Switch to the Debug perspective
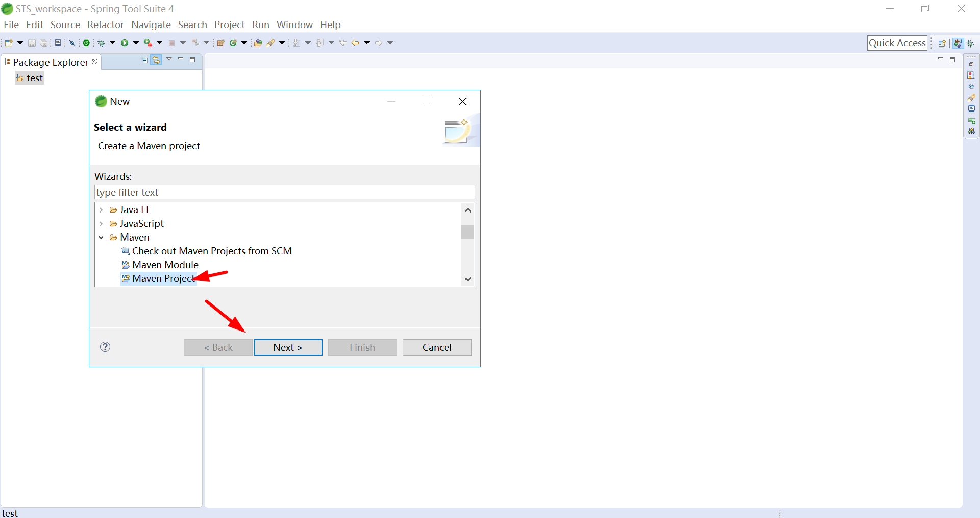The image size is (980, 518). click(x=970, y=43)
